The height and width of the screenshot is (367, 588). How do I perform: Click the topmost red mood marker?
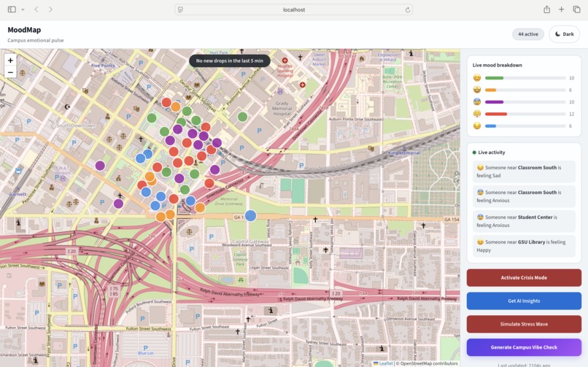[166, 102]
